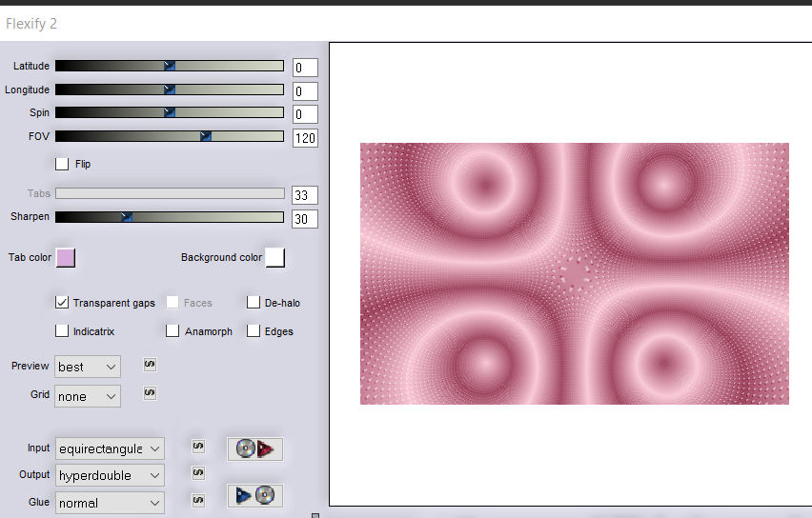The height and width of the screenshot is (518, 812).
Task: Click the reset icon next to Input
Action: click(198, 446)
